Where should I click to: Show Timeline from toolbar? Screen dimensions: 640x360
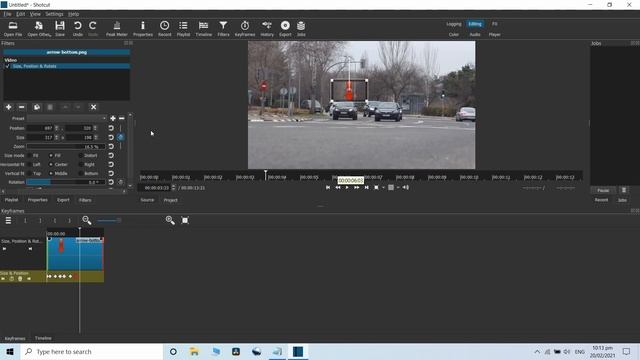point(203,29)
